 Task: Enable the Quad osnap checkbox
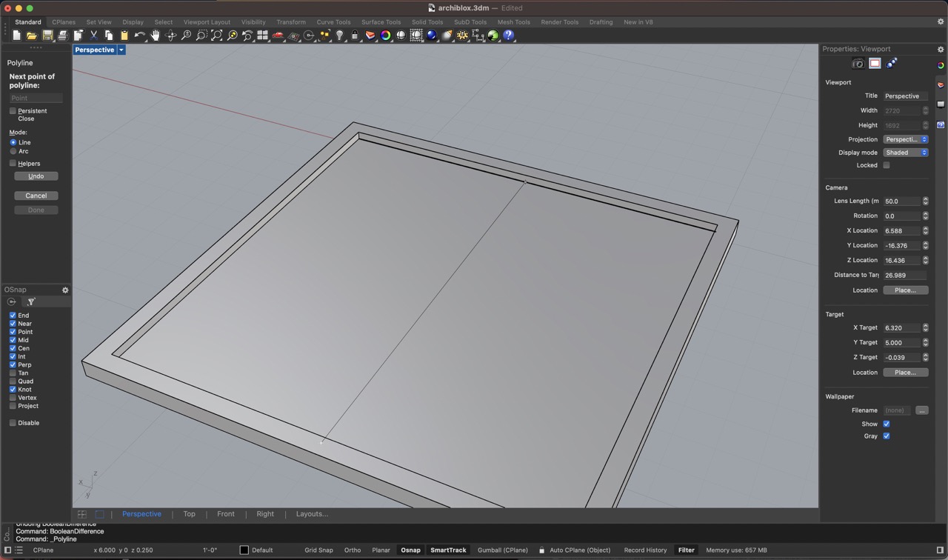(13, 381)
